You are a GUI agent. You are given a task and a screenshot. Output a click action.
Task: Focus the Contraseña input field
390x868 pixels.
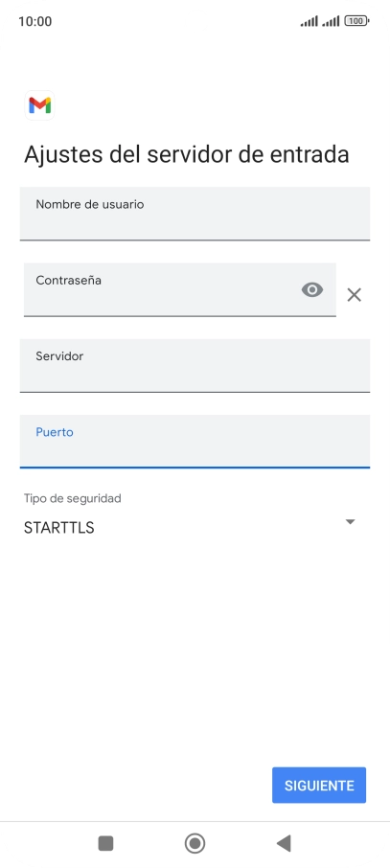coord(180,289)
